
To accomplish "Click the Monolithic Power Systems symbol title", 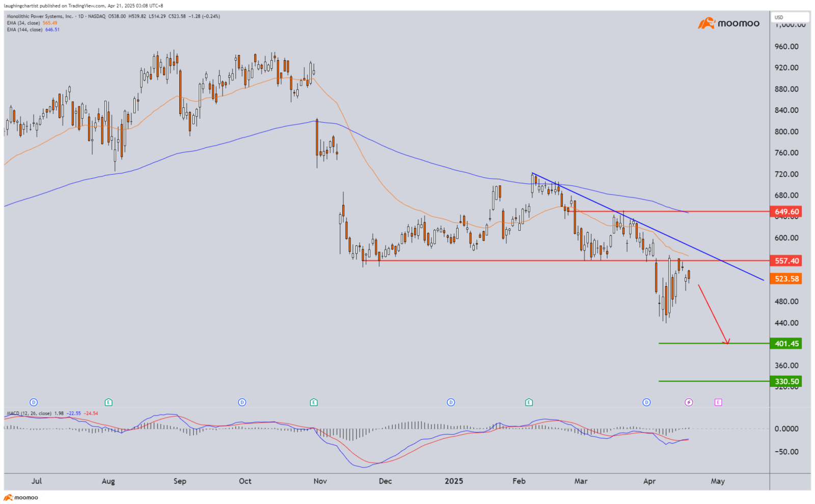I will (x=40, y=16).
